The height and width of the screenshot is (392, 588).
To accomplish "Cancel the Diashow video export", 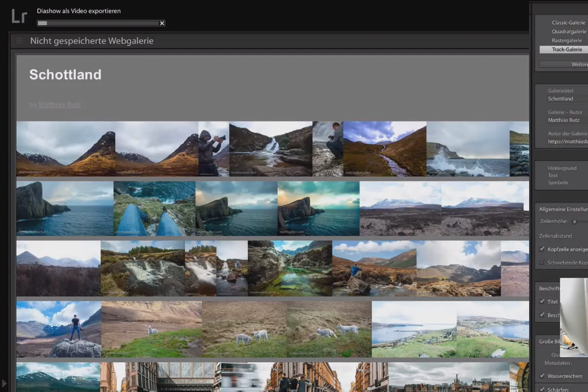I will coord(162,23).
